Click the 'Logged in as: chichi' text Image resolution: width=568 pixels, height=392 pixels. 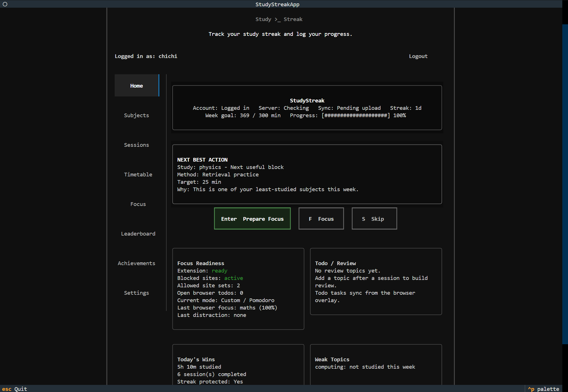pyautogui.click(x=146, y=56)
